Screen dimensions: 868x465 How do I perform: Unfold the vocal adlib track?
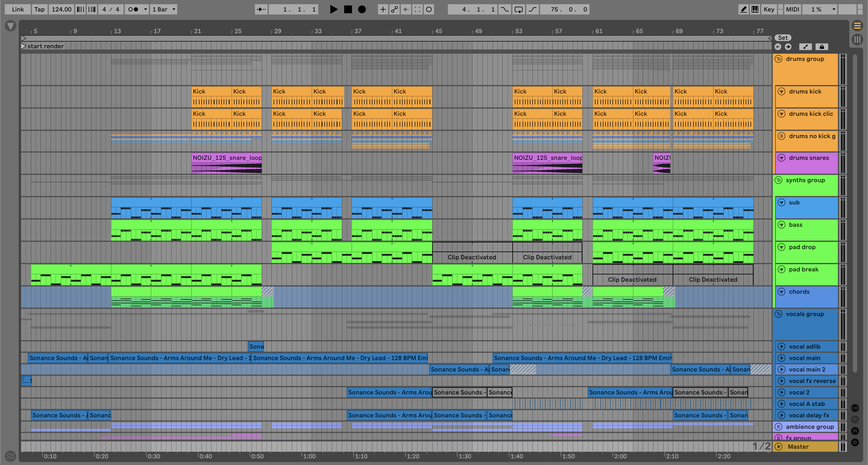point(782,347)
